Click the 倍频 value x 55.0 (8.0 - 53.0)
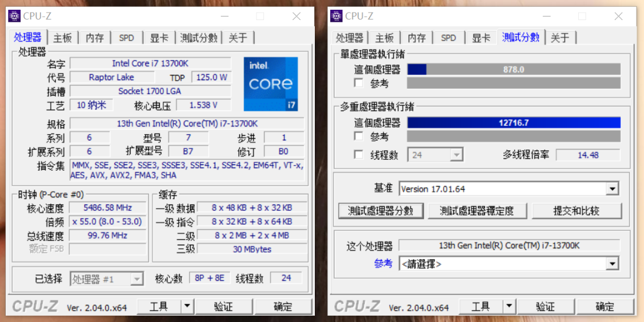This screenshot has height=322, width=644. 107,222
